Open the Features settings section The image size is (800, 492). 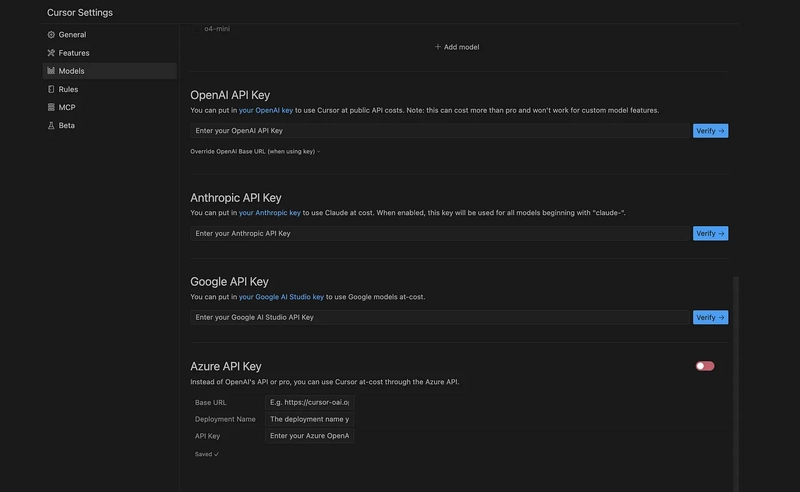tap(110, 53)
